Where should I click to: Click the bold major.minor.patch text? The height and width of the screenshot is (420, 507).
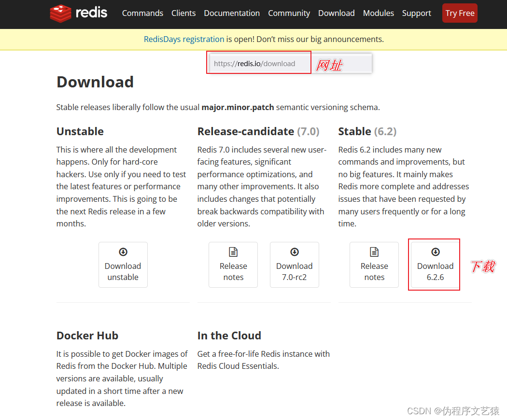tap(238, 107)
